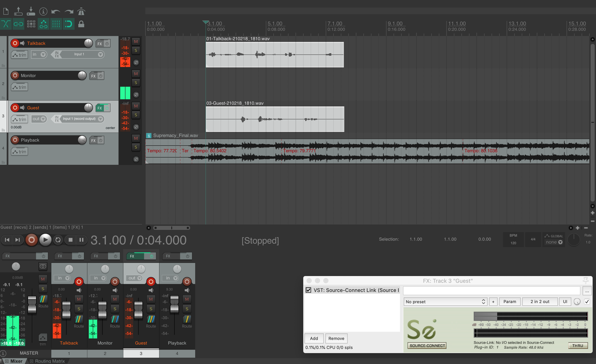The height and width of the screenshot is (364, 596).
Task: Solo the Guest track
Action: (136, 115)
